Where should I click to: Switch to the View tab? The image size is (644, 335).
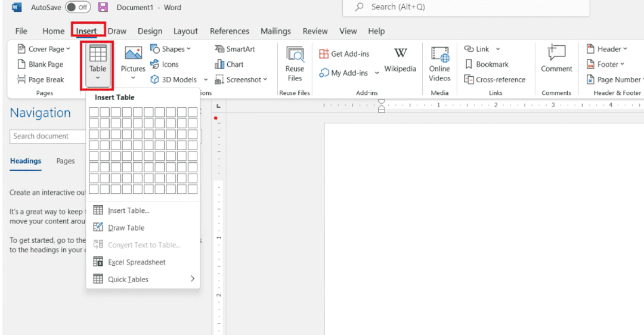[348, 31]
